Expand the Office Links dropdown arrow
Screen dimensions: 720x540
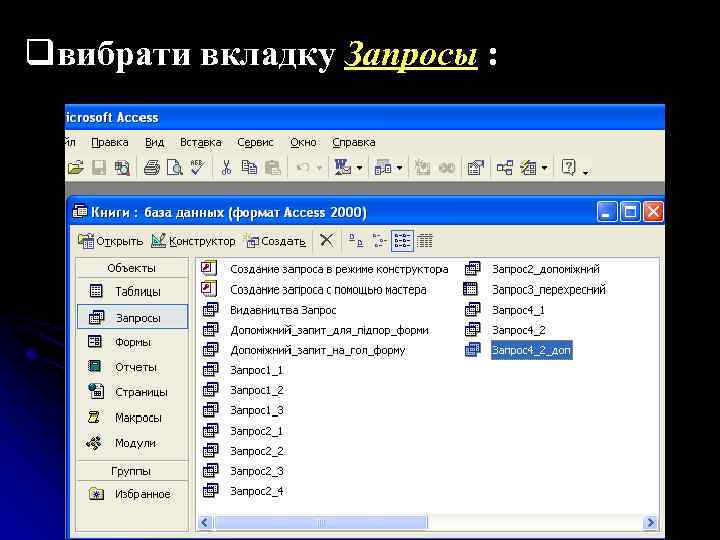pyautogui.click(x=360, y=168)
